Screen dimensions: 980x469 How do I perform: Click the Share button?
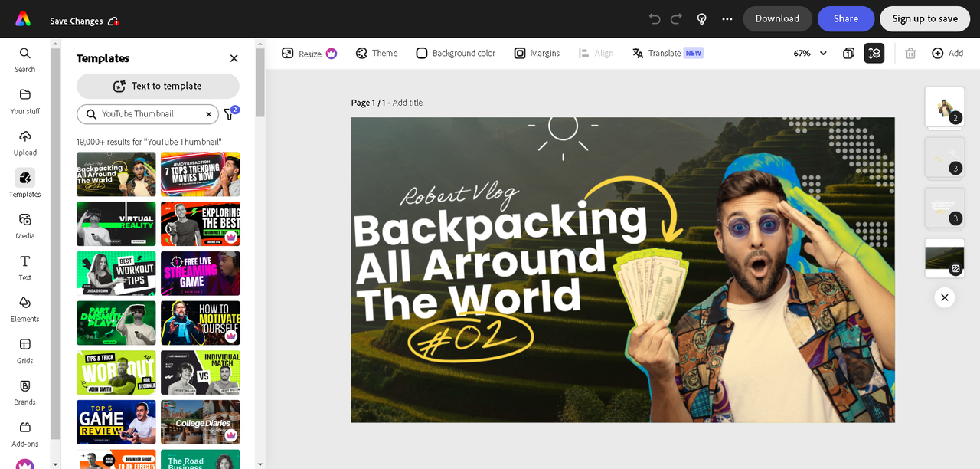[846, 18]
